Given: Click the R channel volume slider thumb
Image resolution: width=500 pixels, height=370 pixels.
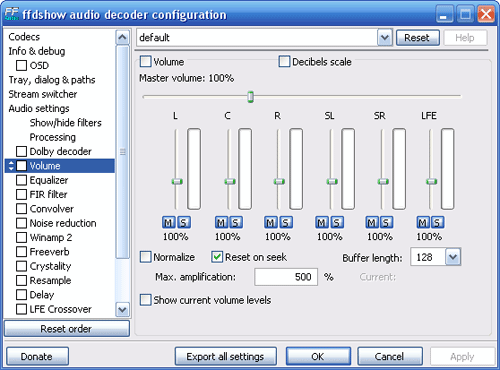Looking at the screenshot, I should 279,181.
